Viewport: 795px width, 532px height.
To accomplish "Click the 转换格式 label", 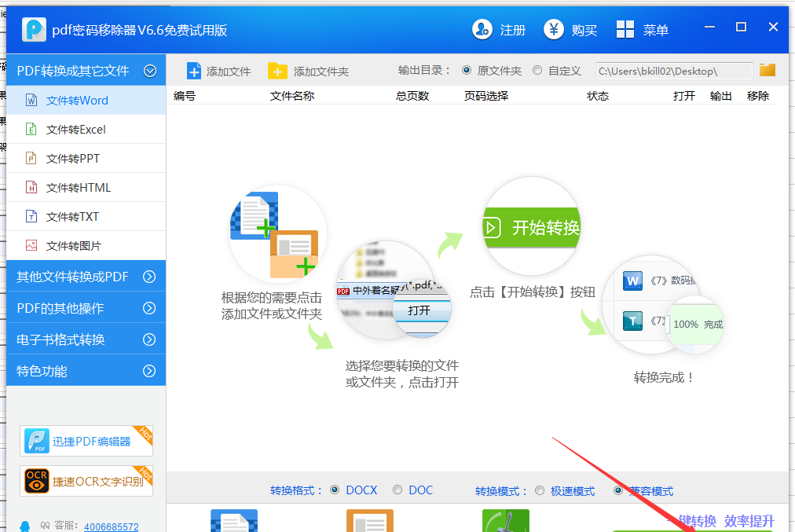I will [297, 490].
